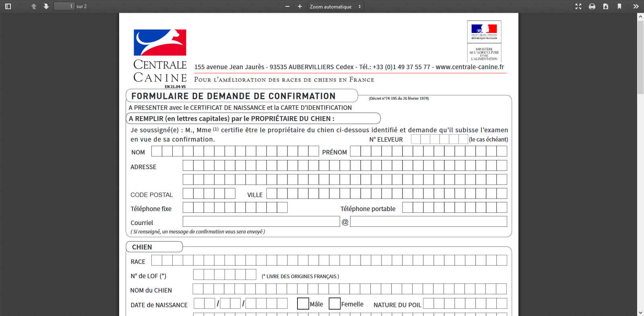The image size is (644, 316).
Task: Click the scrollbar up arrow
Action: pyautogui.click(x=640, y=16)
